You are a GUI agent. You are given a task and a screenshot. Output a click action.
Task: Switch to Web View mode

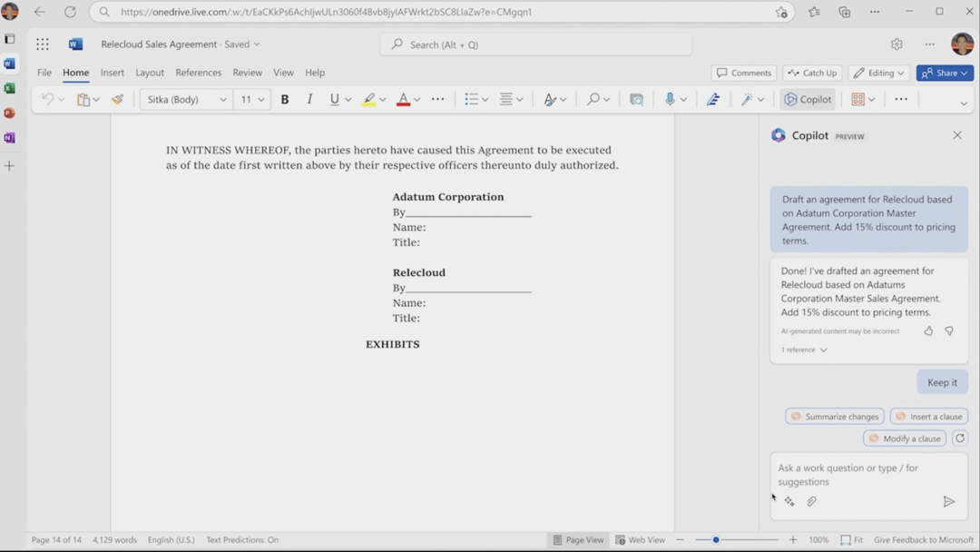(640, 540)
